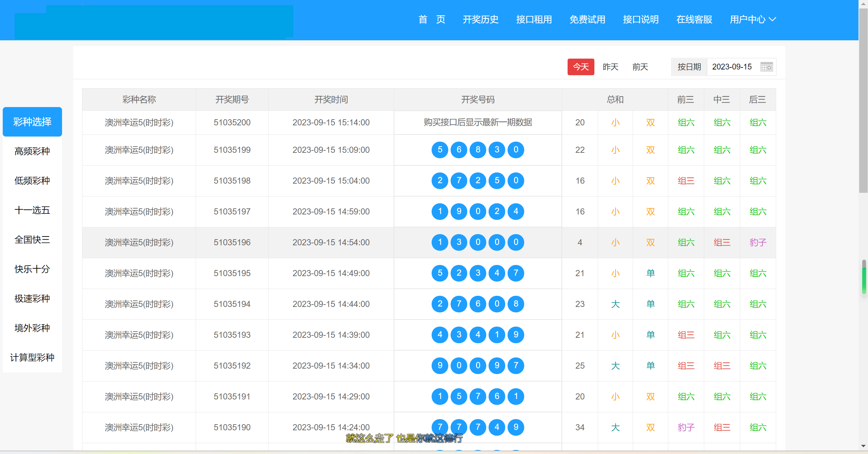The height and width of the screenshot is (454, 868).
Task: Open 接口租用 navigation item
Action: [534, 19]
